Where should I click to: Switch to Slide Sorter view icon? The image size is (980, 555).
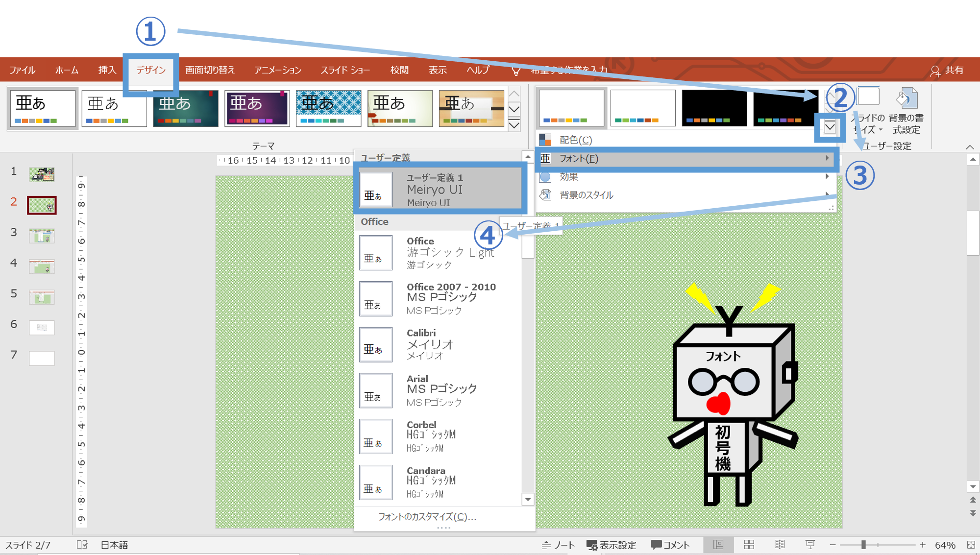[749, 545]
